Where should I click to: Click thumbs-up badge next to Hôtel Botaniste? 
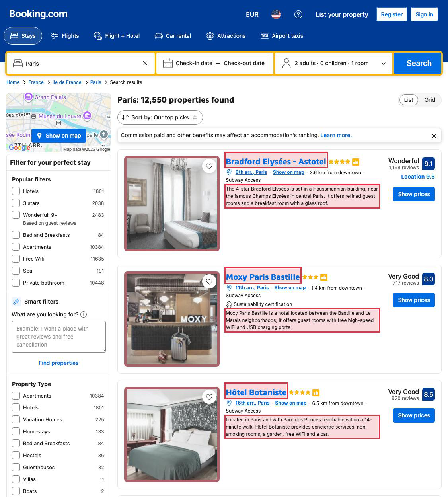(x=316, y=393)
